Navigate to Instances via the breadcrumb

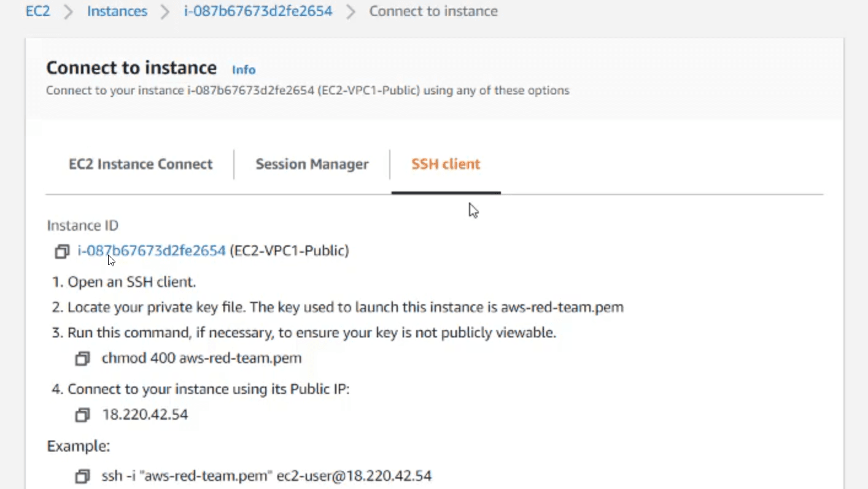click(117, 11)
